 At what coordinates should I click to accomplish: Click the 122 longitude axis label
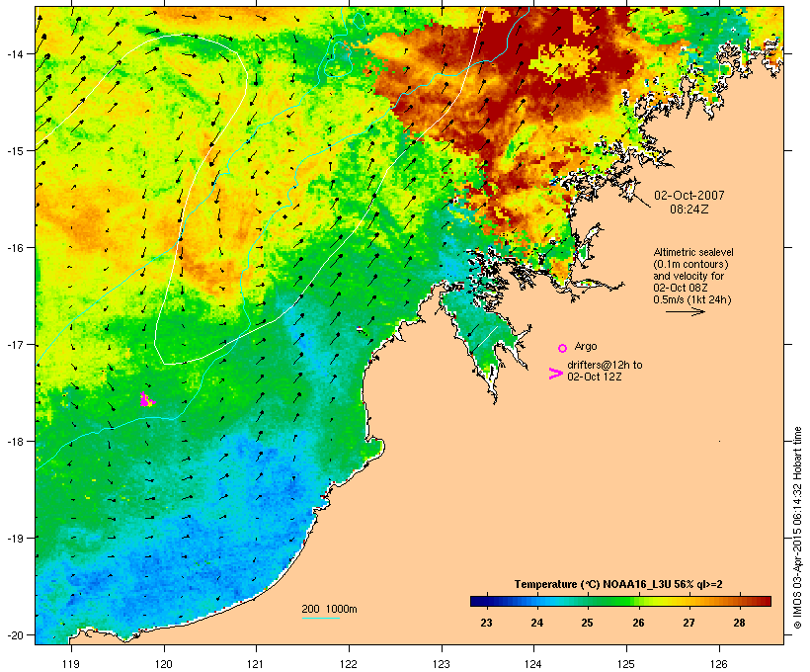(x=349, y=664)
